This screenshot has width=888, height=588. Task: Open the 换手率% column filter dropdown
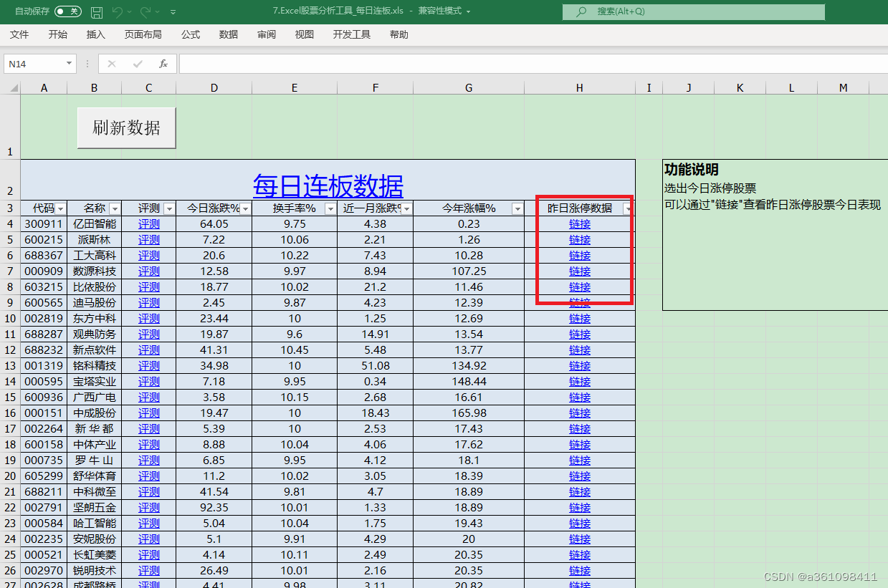coord(330,208)
